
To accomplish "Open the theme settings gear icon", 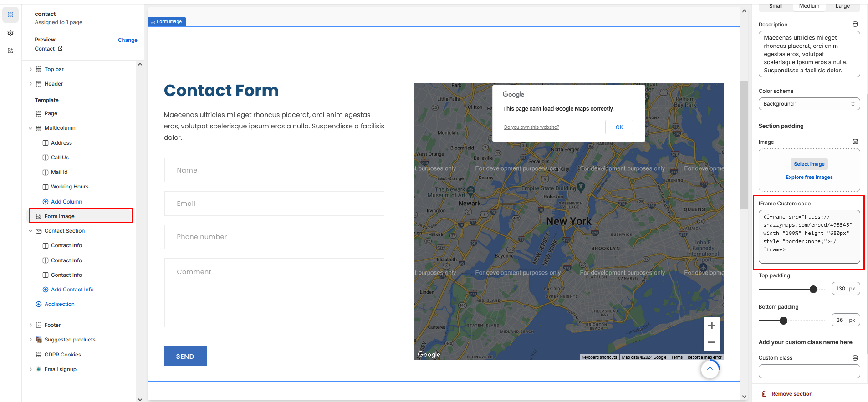I will 10,33.
